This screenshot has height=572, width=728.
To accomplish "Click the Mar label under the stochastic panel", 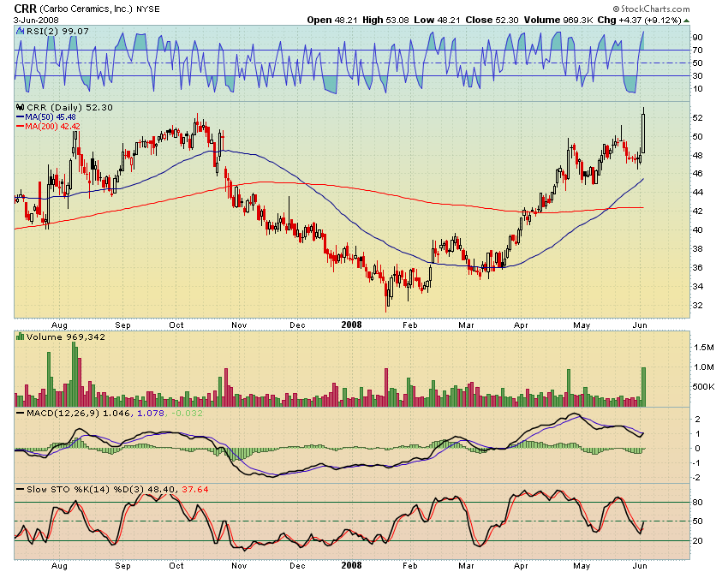I will (466, 565).
